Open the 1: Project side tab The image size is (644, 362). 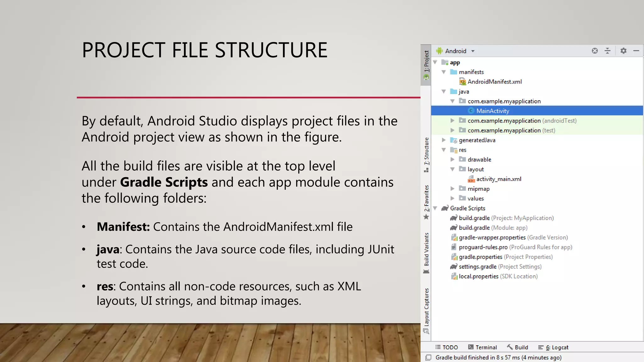pyautogui.click(x=426, y=65)
